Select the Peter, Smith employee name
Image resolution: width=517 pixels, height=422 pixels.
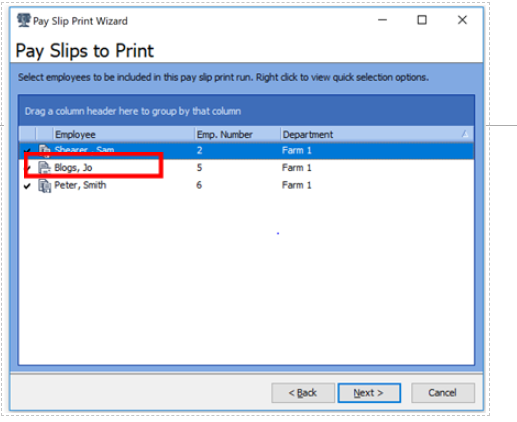80,185
